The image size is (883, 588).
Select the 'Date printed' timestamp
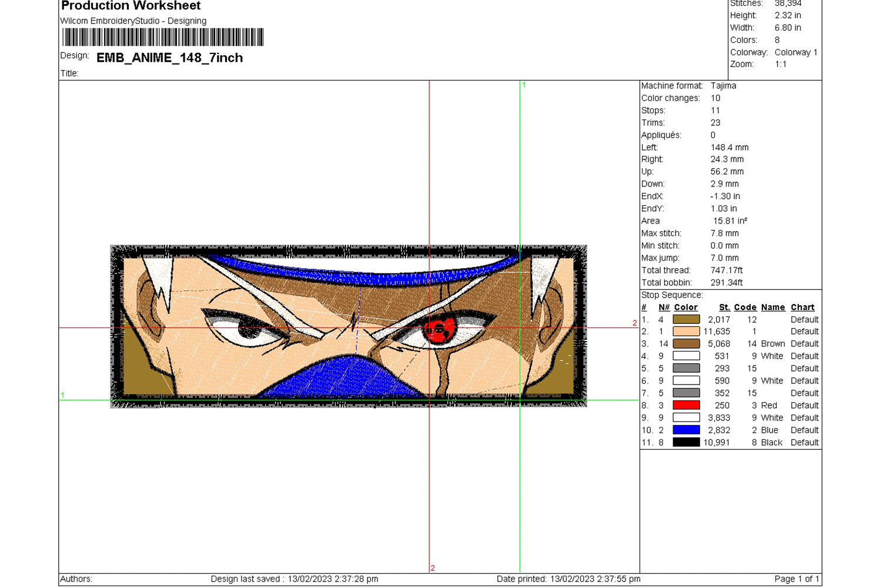click(x=568, y=579)
